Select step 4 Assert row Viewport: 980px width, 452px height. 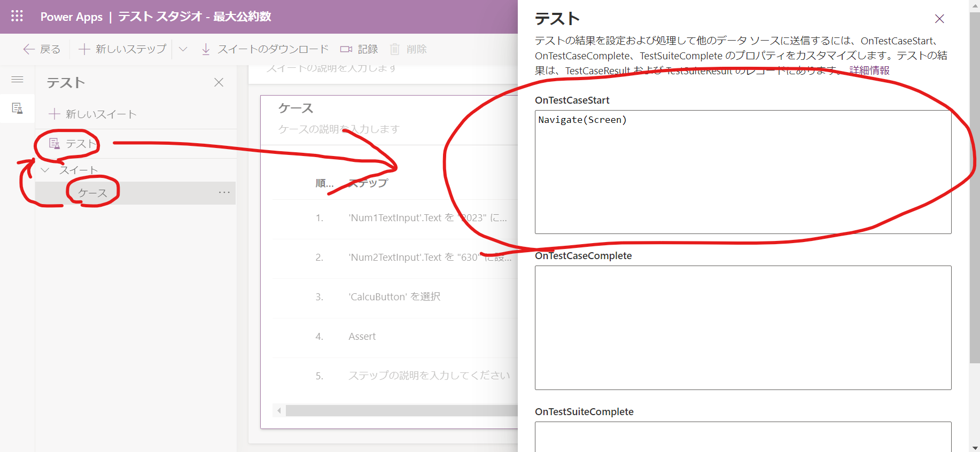click(x=395, y=337)
